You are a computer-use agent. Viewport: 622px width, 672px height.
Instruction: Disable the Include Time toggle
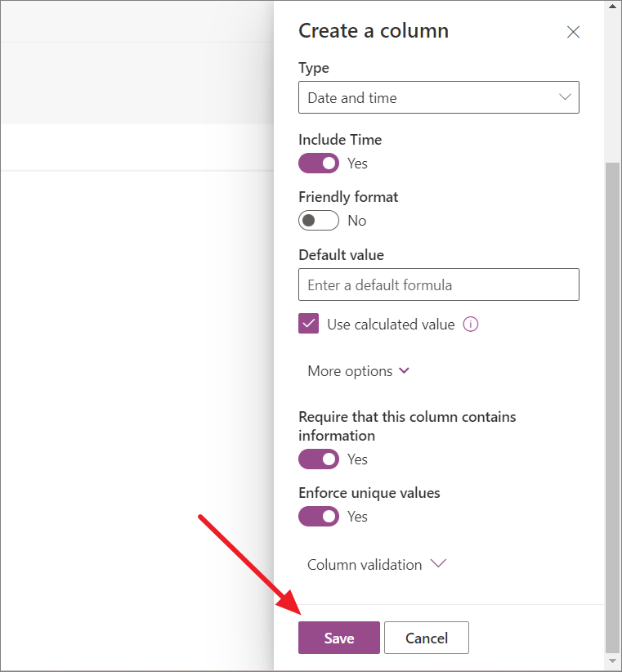[x=319, y=163]
